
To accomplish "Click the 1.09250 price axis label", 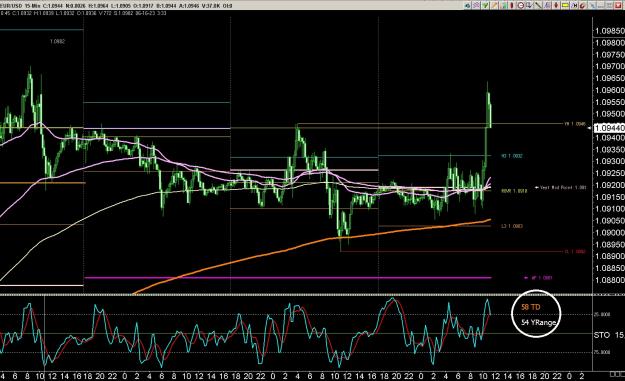I will pyautogui.click(x=610, y=173).
